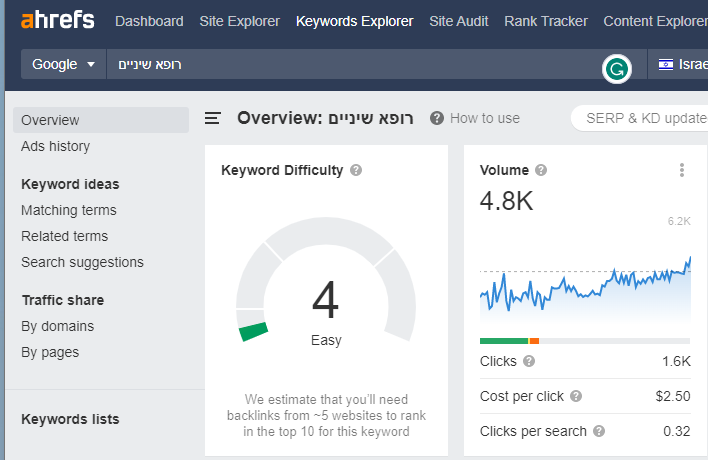Click the 0.32 clicks per search value
Screen dimensions: 708x460
point(676,431)
